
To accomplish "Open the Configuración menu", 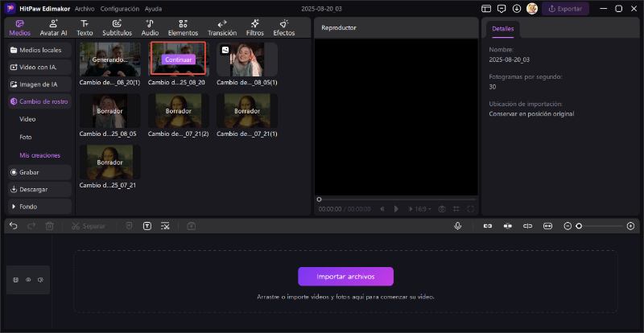I will pos(119,9).
